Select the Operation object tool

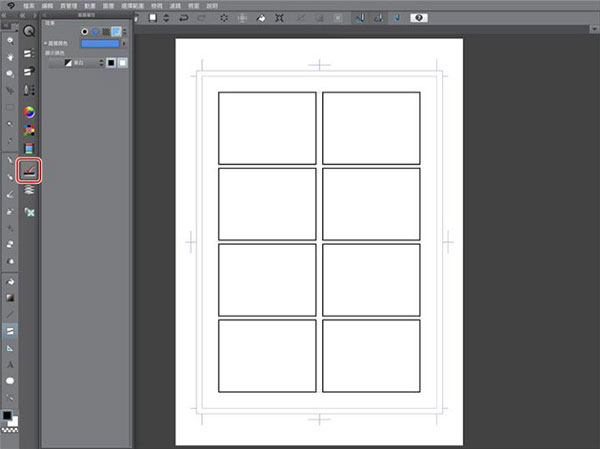click(x=10, y=73)
